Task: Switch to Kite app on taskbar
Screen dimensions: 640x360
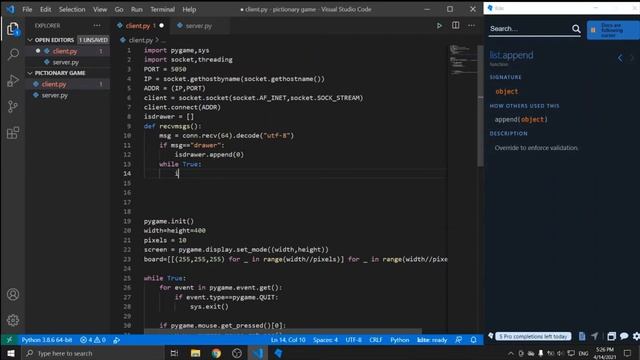Action: (279, 353)
